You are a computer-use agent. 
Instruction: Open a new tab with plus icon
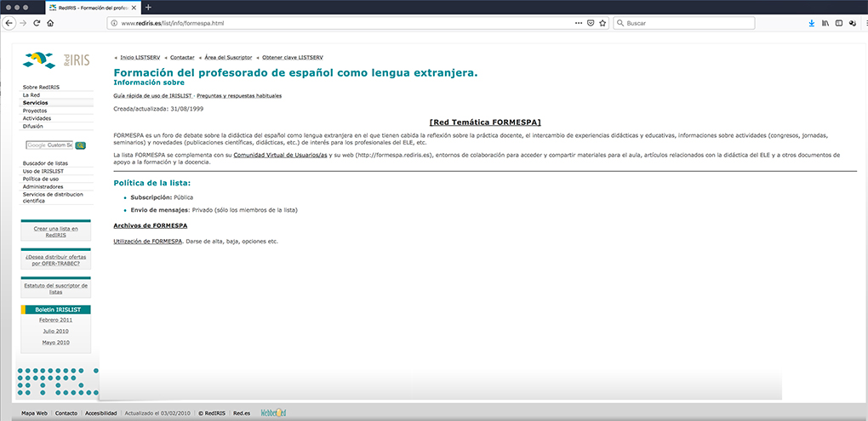tap(148, 7)
